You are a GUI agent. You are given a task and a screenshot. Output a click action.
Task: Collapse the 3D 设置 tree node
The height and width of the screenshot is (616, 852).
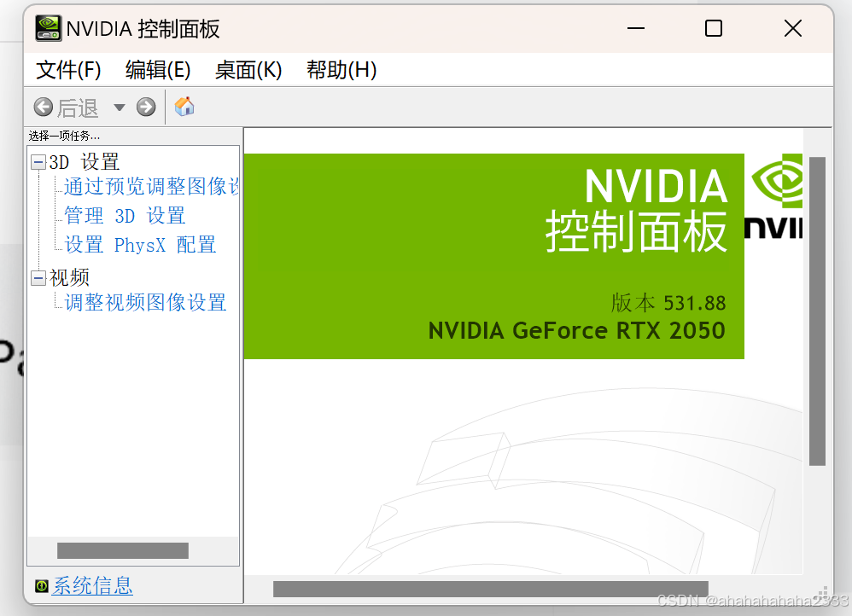coord(38,162)
